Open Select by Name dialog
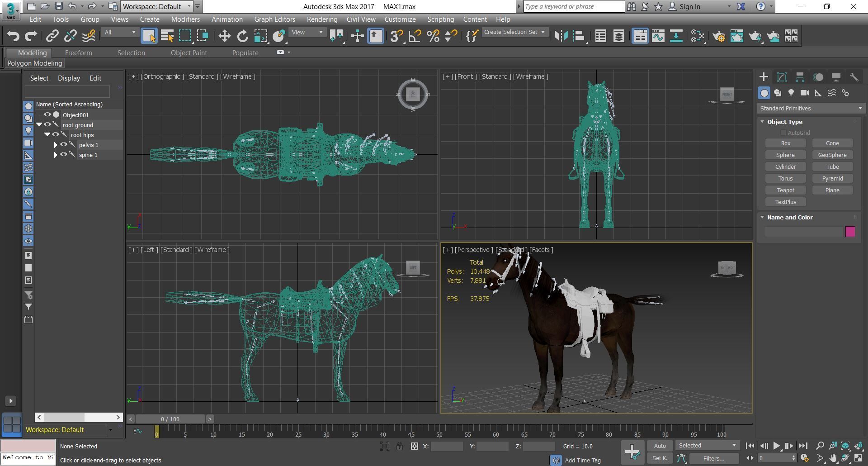Screen dimensions: 868x466 click(167, 36)
